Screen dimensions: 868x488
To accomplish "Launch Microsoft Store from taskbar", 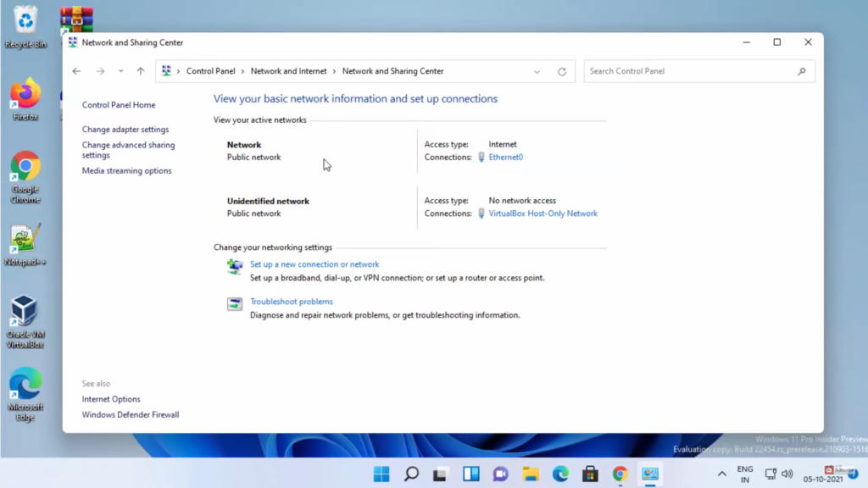I will [590, 474].
